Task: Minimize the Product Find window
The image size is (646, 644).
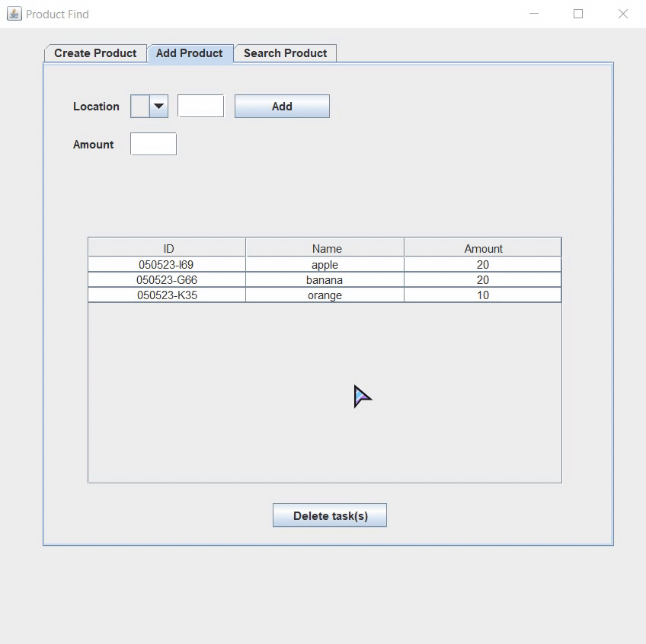Action: point(534,14)
